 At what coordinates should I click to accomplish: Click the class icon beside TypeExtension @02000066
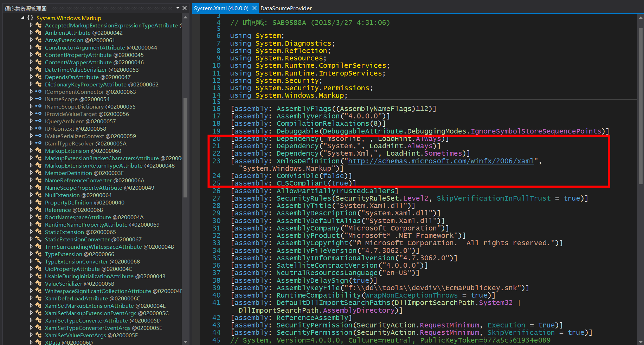[38, 254]
